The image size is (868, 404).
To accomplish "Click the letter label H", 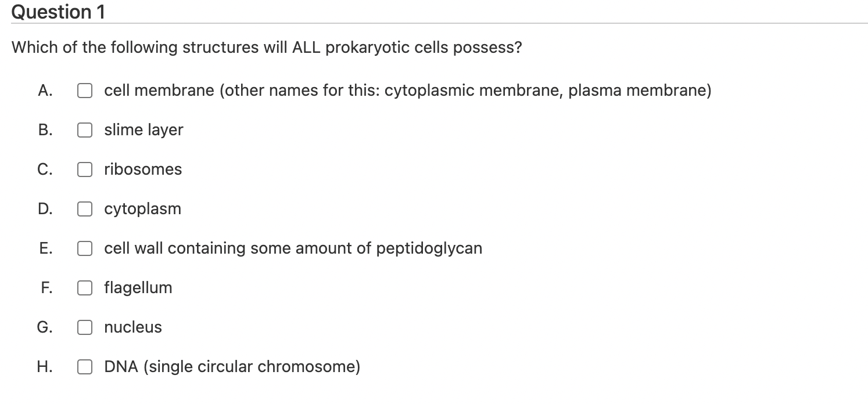I will 44,367.
